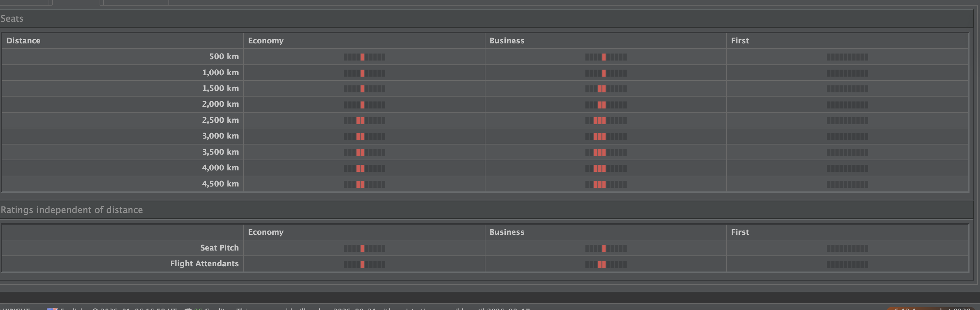Click the 3,500 km distance row label

coord(220,152)
